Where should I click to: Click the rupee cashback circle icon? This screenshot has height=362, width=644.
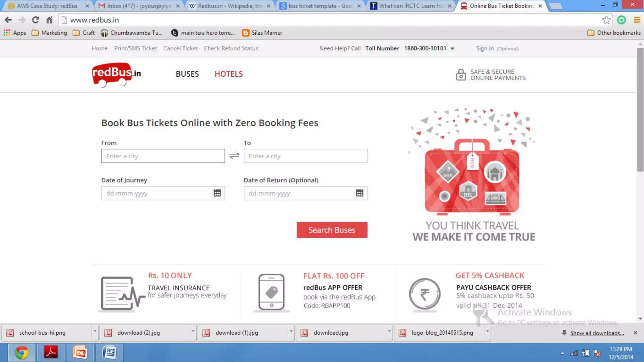pyautogui.click(x=425, y=294)
